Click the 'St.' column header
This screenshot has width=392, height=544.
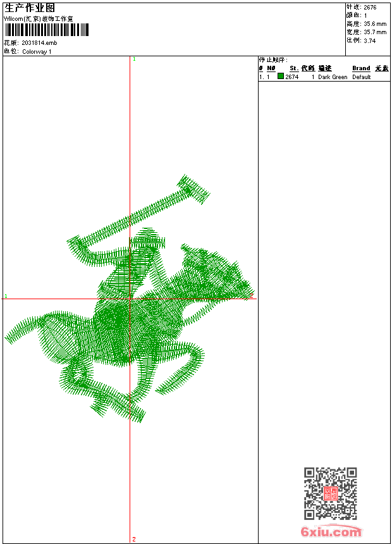click(294, 68)
